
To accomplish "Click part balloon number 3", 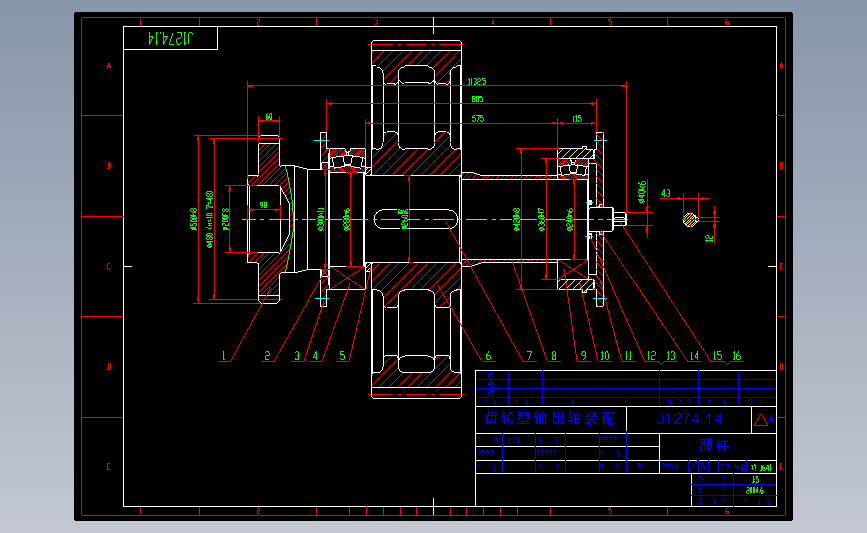I will (x=297, y=356).
